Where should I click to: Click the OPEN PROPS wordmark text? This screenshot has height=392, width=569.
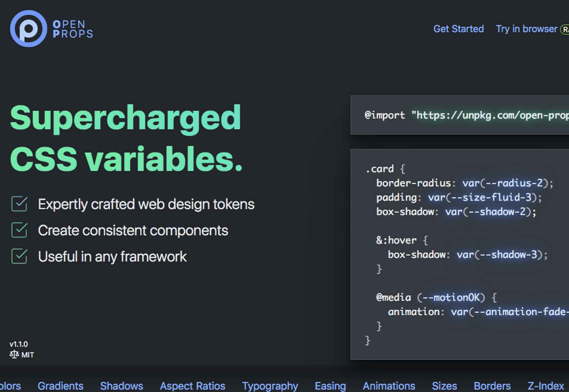(x=73, y=29)
